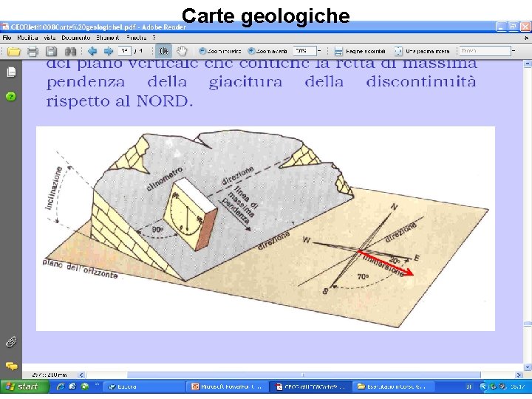Open the Vista menu
Screen dimensions: 532x399
pyautogui.click(x=50, y=38)
